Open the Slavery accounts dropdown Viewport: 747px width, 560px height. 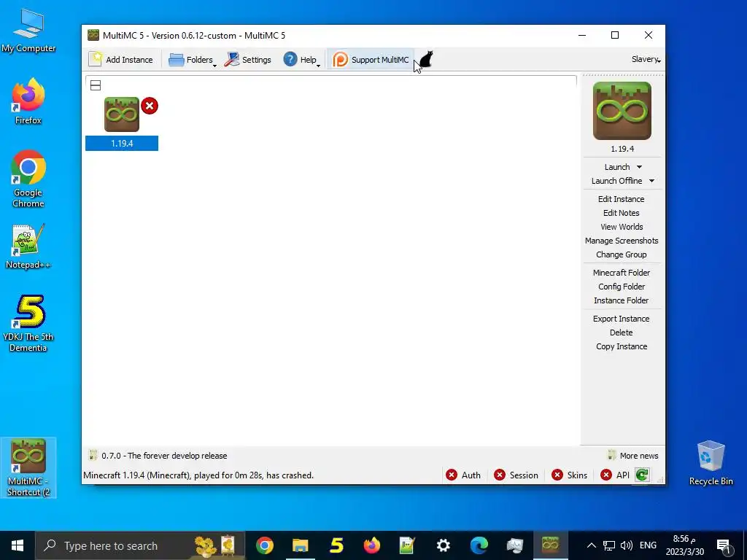[646, 60]
